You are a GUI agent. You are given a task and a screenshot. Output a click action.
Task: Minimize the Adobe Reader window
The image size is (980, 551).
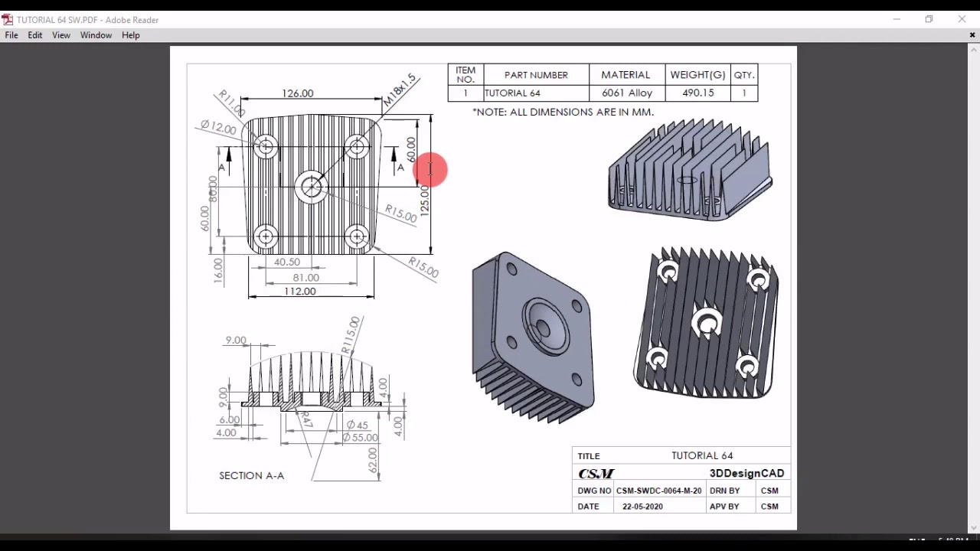(897, 19)
